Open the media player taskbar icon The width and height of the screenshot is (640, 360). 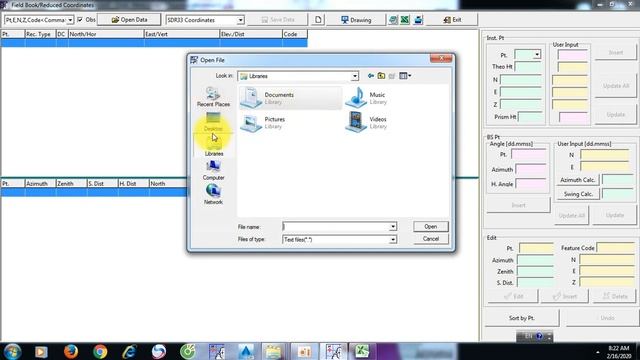point(41,351)
